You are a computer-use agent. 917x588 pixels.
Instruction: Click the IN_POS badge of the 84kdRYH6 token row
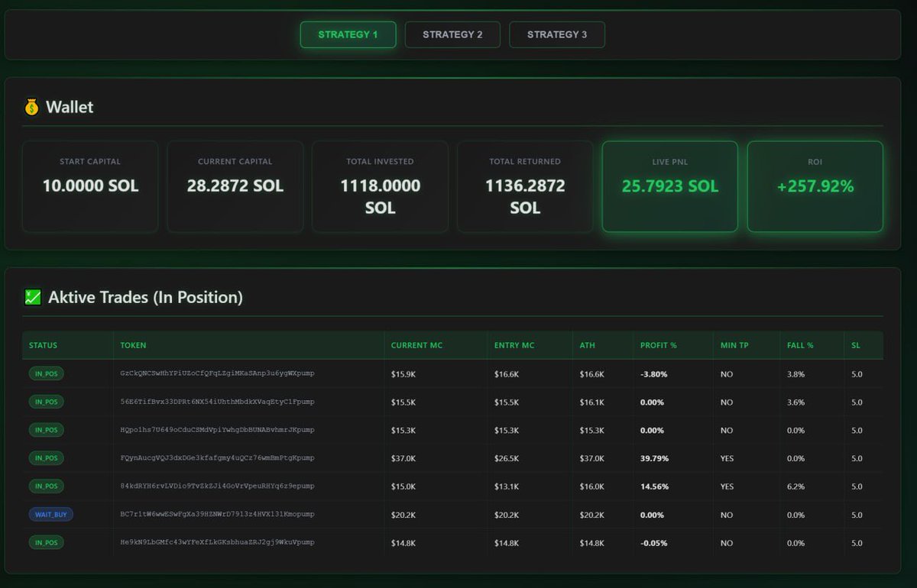coord(47,486)
